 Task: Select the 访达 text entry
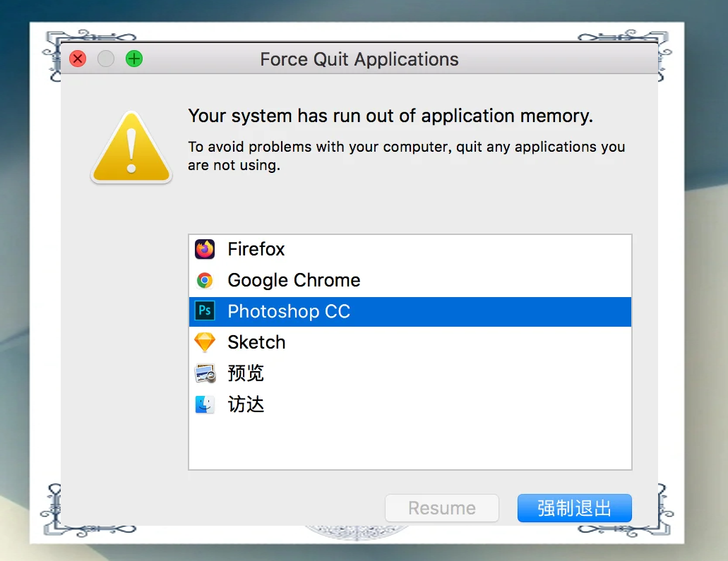click(x=246, y=404)
